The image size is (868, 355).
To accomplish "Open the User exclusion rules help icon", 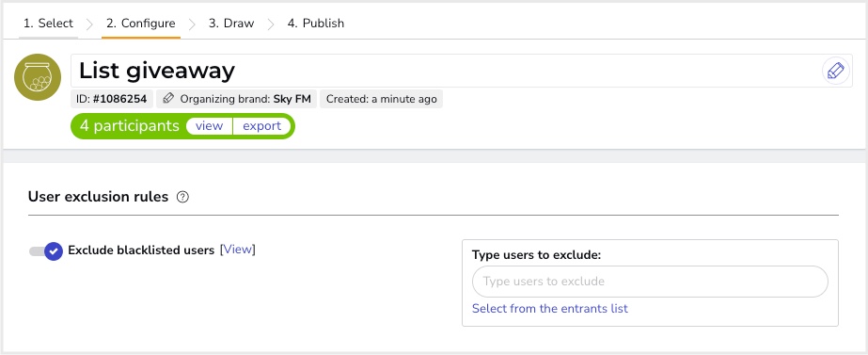I will point(182,197).
